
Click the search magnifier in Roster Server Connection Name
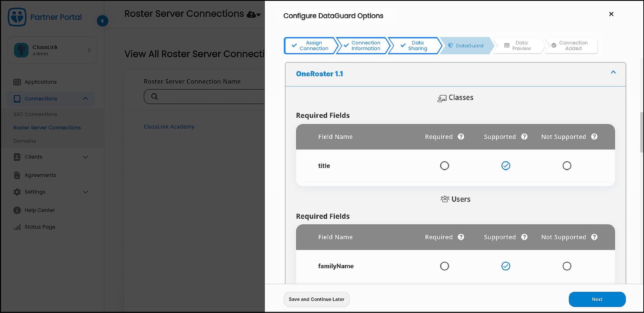coord(154,96)
